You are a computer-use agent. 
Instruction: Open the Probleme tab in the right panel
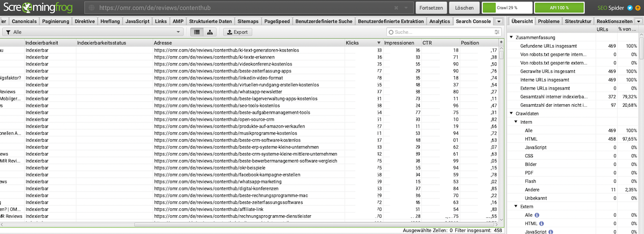point(548,21)
